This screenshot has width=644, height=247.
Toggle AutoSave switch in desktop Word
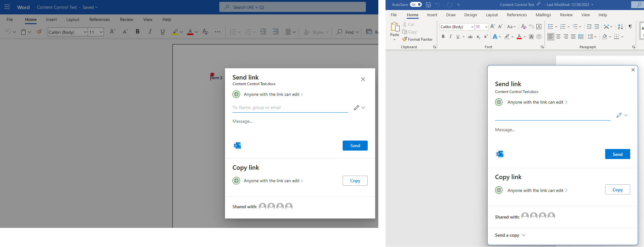(416, 4)
